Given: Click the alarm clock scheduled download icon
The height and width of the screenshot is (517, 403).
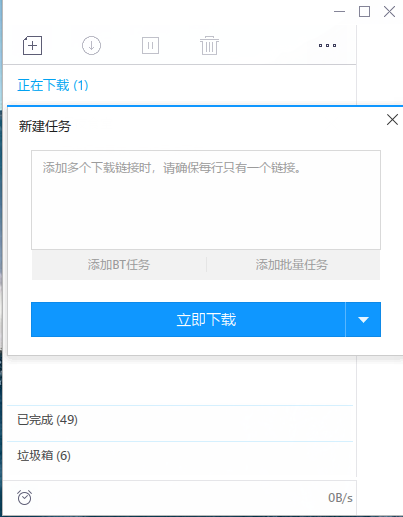Looking at the screenshot, I should (24, 498).
